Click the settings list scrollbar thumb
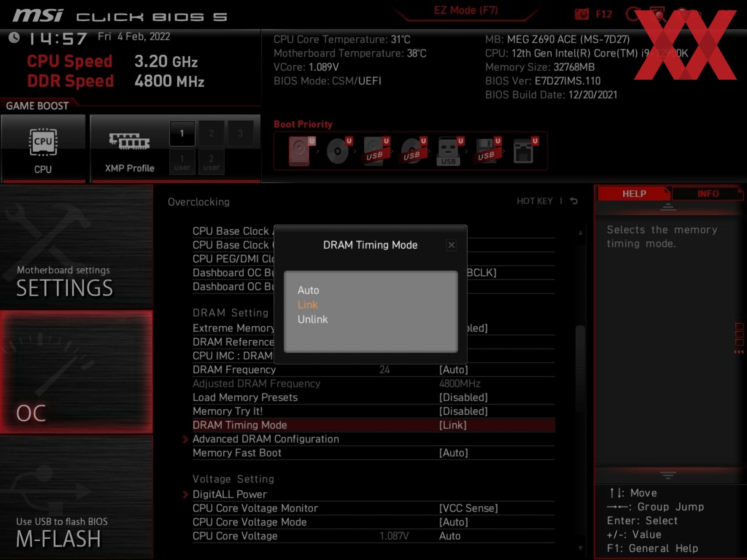 click(x=580, y=369)
